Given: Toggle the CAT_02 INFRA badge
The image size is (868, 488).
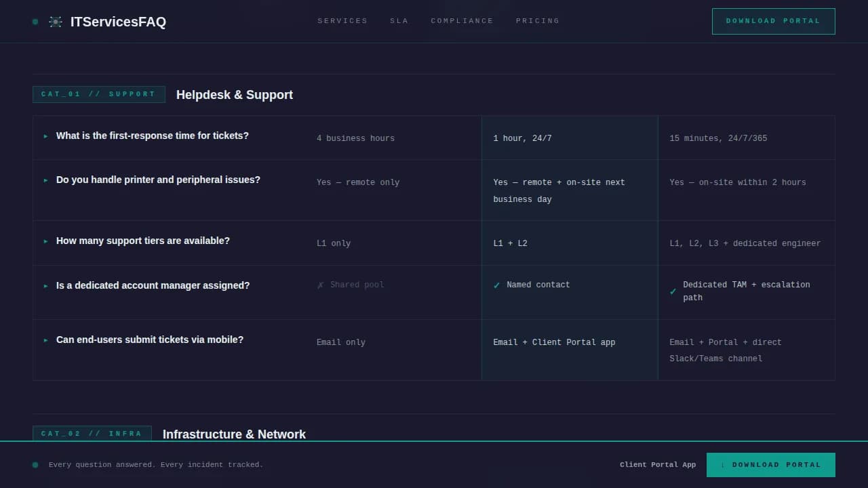Looking at the screenshot, I should (92, 434).
